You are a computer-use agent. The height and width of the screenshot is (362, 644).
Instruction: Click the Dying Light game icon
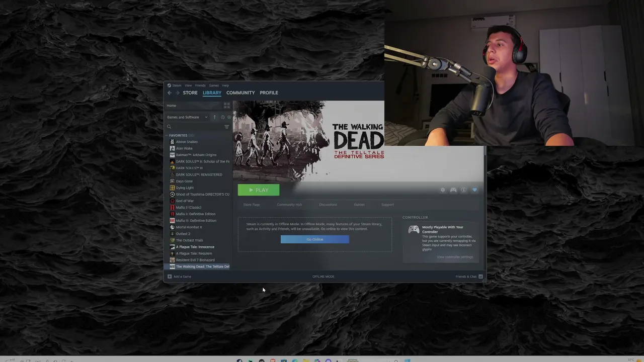(172, 188)
